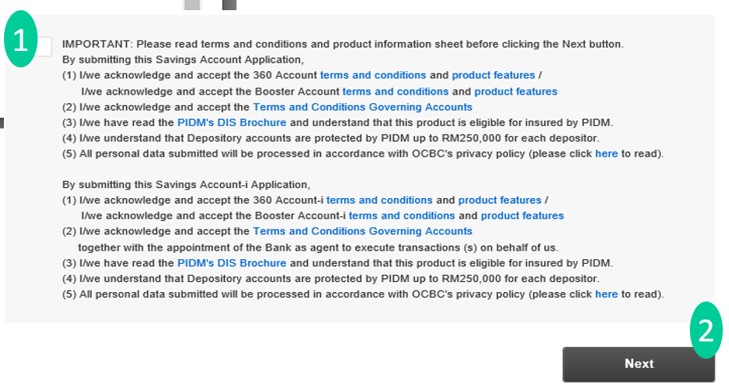Click the 'here' privacy policy link in Savings Account section
The image size is (729, 390).
606,154
